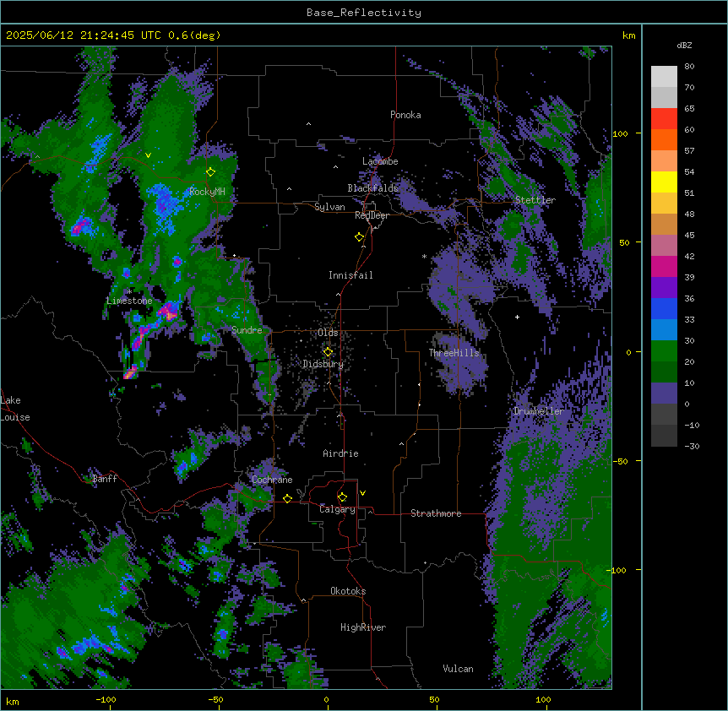Pick the purple 36-39 dBZ legend swatch
The image size is (728, 711).
tap(664, 288)
